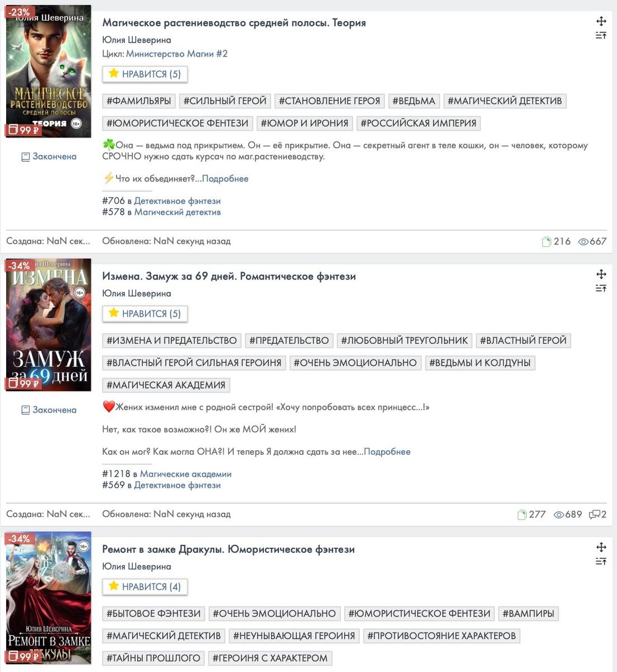617x672 pixels.
Task: Click -34% discount badge on Ремонт в замке cover
Action: click(19, 539)
